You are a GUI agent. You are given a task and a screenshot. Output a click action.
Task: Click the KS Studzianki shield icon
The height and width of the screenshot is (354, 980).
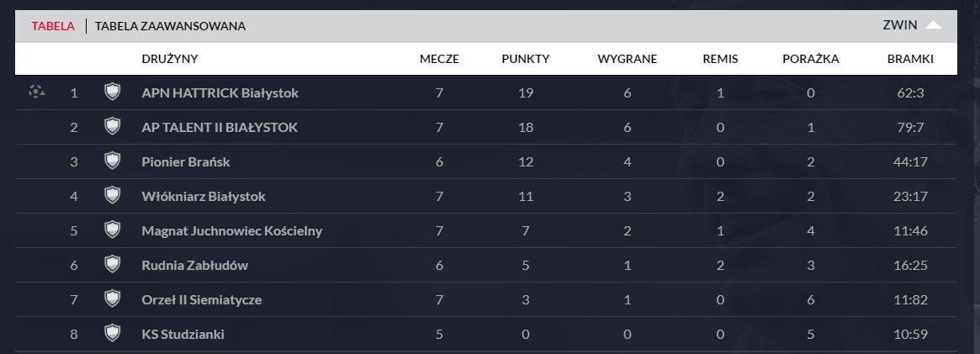(x=112, y=334)
